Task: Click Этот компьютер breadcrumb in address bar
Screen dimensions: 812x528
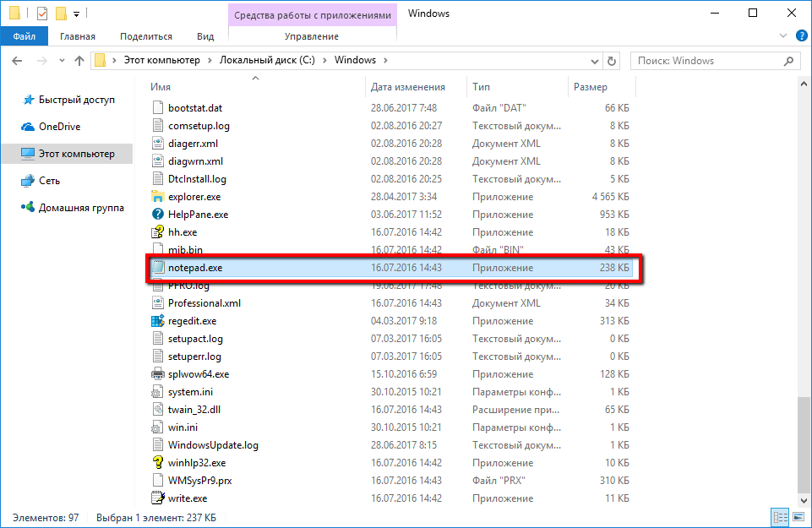Action: click(162, 60)
